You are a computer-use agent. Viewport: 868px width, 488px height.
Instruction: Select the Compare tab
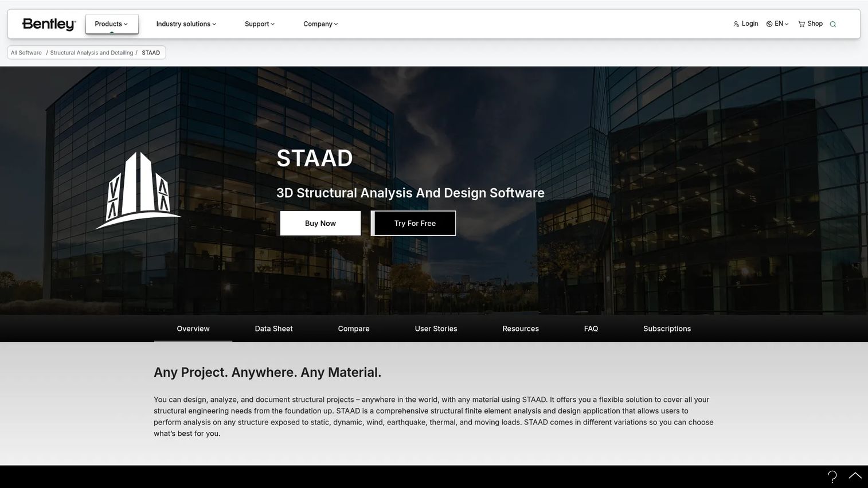click(354, 329)
